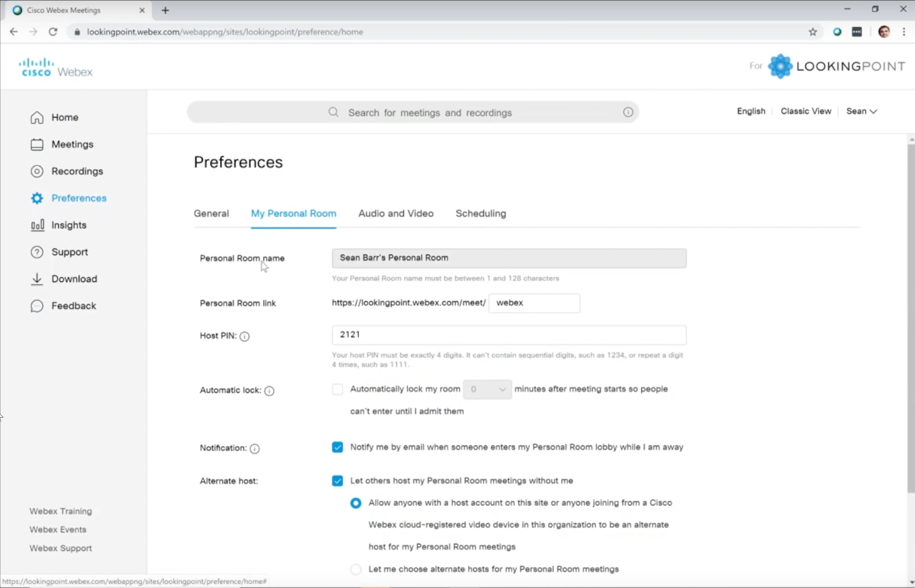Viewport: 915px width, 588px height.
Task: Click the Meetings sidebar icon
Action: 37,144
